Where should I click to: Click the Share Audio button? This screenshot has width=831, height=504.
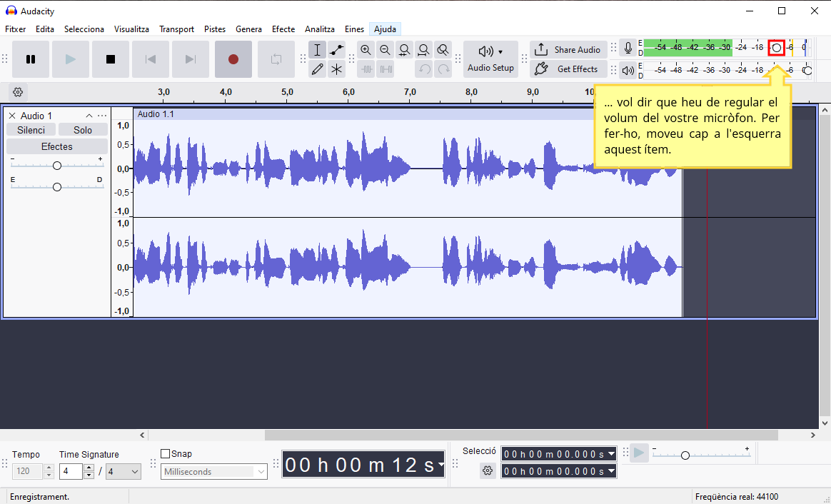click(568, 50)
